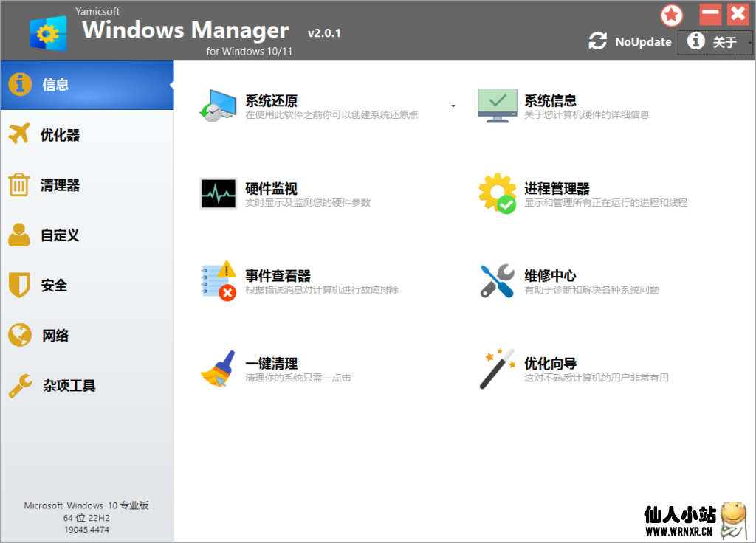Click description 这对不熟悉计算机的用户非常有用
The image size is (756, 543).
597,377
